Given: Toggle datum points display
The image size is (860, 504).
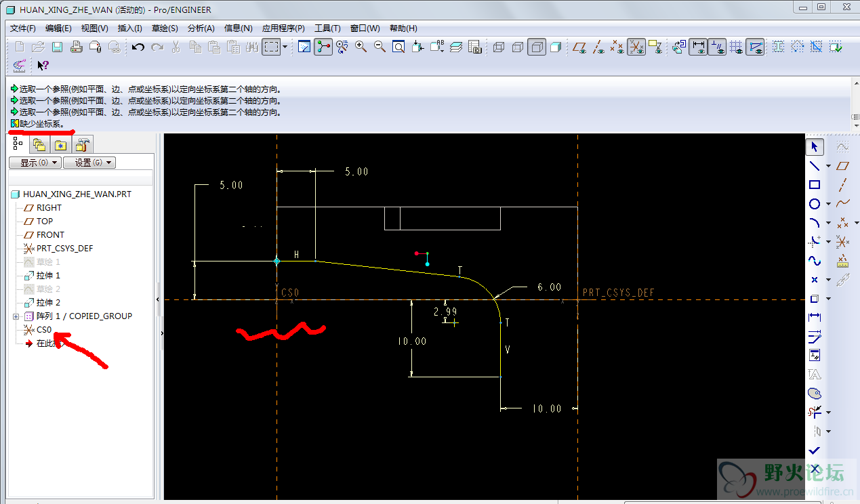Looking at the screenshot, I should pyautogui.click(x=617, y=47).
